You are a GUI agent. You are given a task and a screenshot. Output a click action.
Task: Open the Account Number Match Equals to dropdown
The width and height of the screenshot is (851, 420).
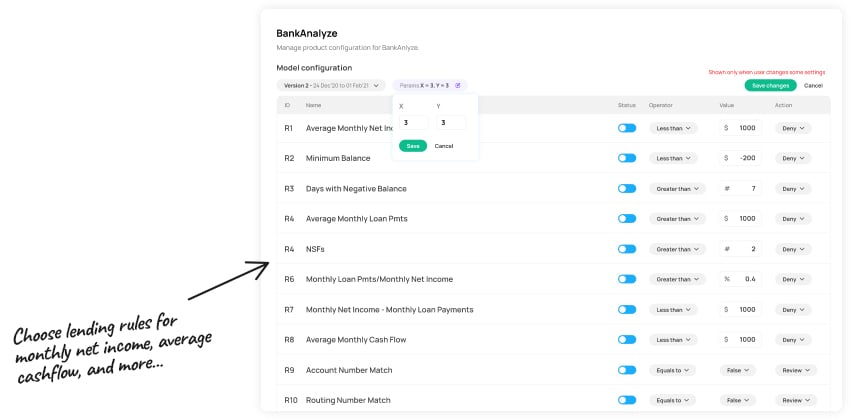click(x=672, y=370)
